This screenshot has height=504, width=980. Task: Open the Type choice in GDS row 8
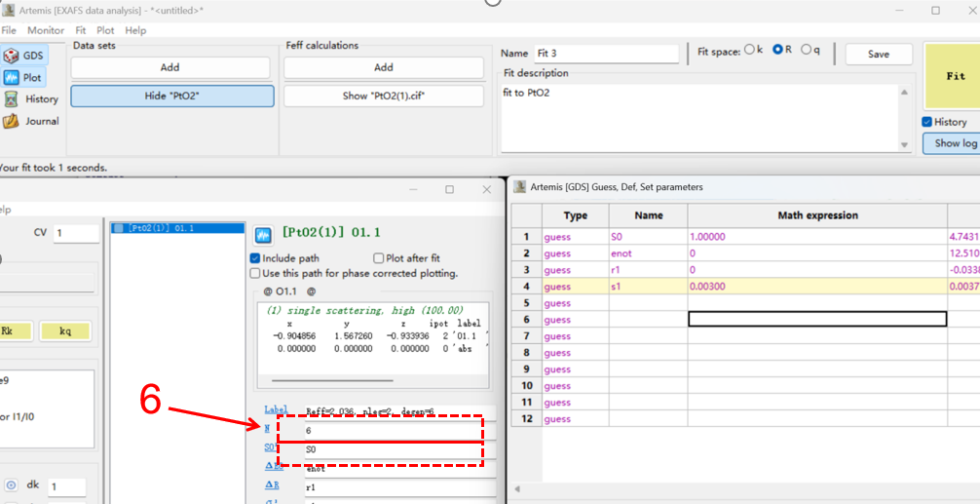[x=575, y=353]
